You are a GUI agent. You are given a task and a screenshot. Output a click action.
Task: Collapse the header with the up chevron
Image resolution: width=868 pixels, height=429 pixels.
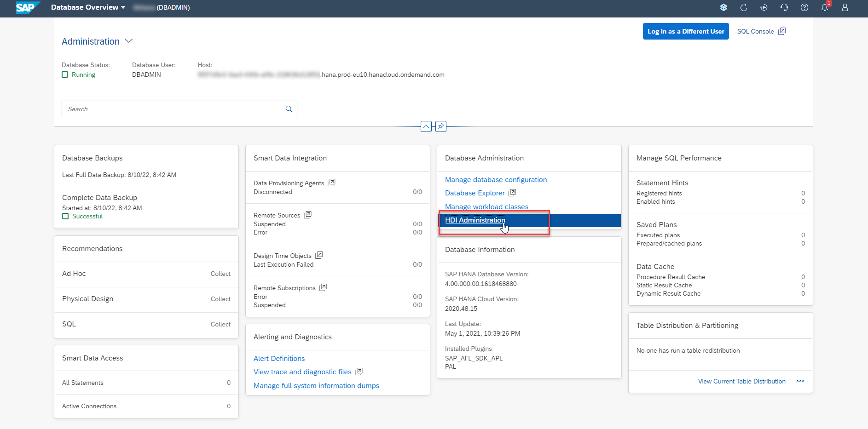426,126
